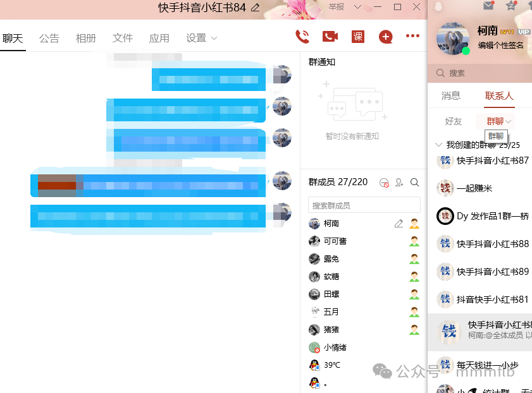Open the class (课) mode icon
This screenshot has height=393, width=532.
pos(358,36)
